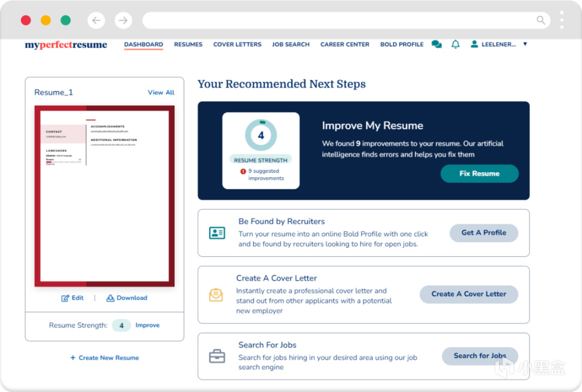The image size is (582, 392).
Task: Open the COVER LETTERS tab
Action: (237, 44)
